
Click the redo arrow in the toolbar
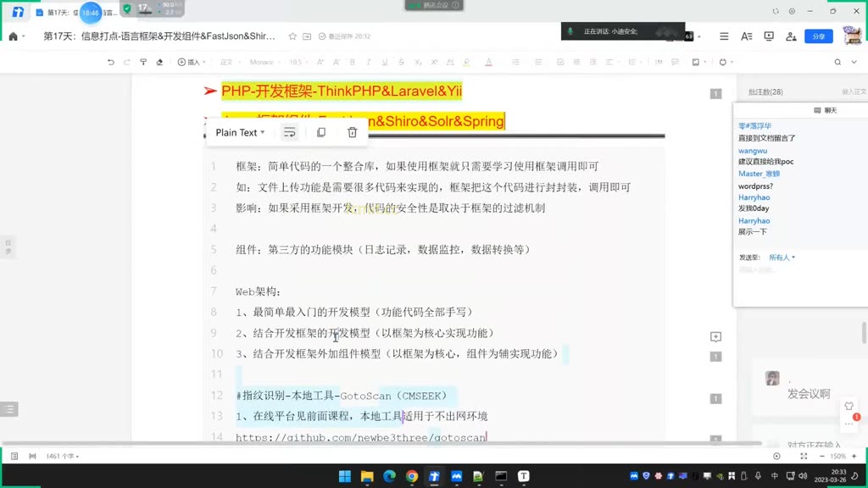tap(127, 62)
